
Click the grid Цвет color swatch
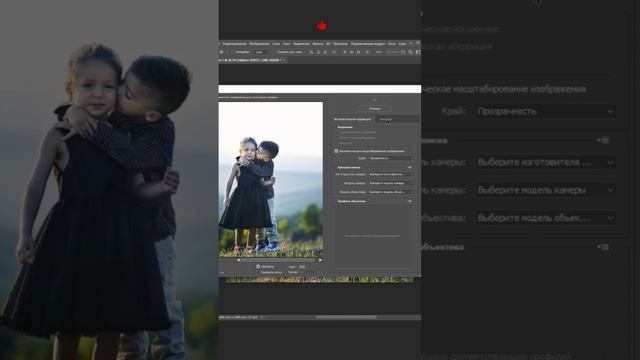click(302, 267)
